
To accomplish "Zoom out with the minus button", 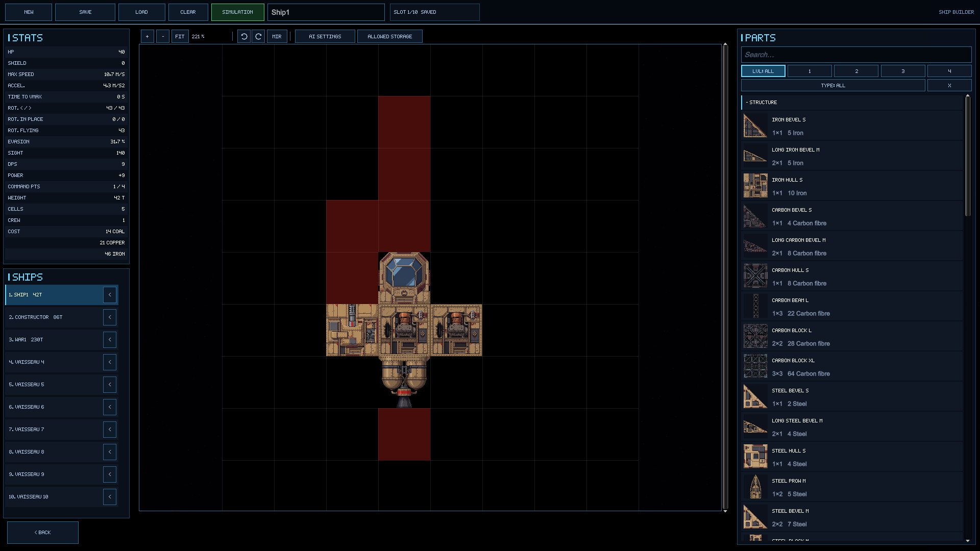I will (x=163, y=36).
